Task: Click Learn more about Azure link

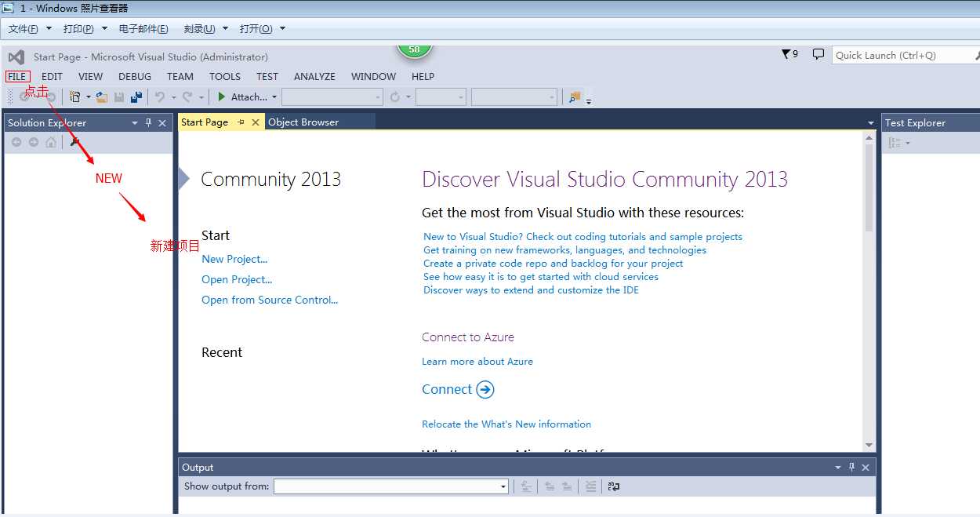Action: (x=477, y=362)
